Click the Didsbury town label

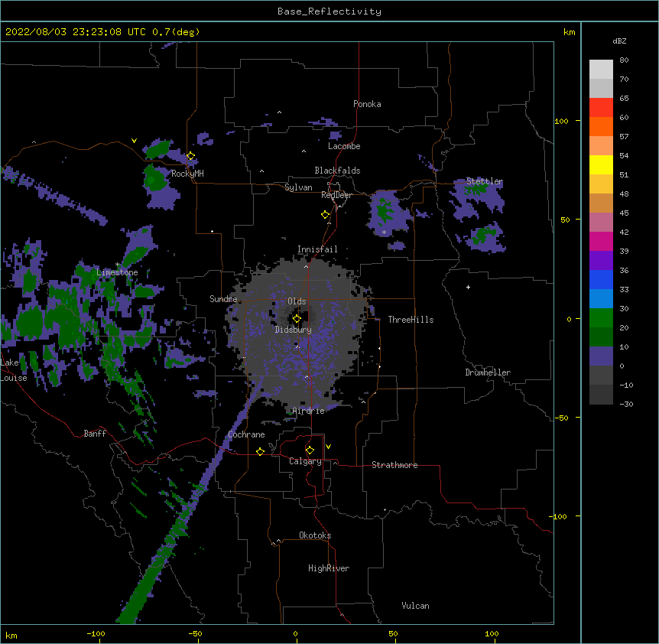(x=294, y=330)
